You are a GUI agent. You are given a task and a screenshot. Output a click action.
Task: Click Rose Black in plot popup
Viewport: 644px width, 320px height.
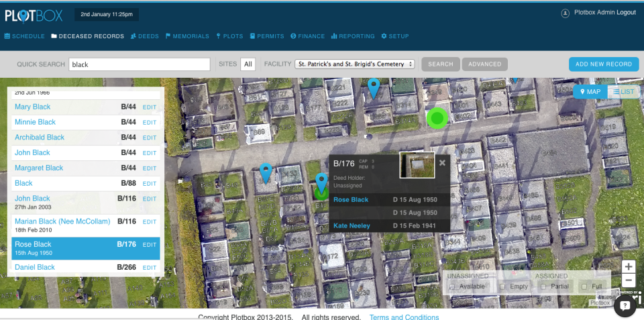(351, 200)
